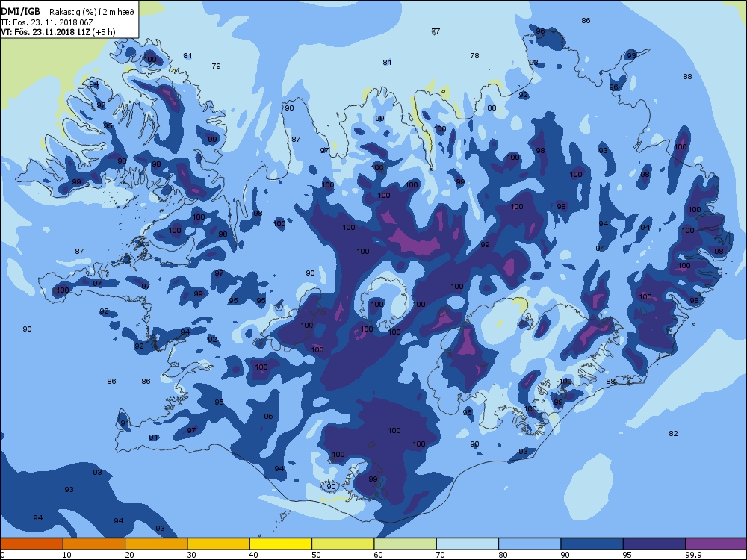747x560 pixels.
Task: Click the 30–40 golden legend swatch
Action: [x=219, y=544]
